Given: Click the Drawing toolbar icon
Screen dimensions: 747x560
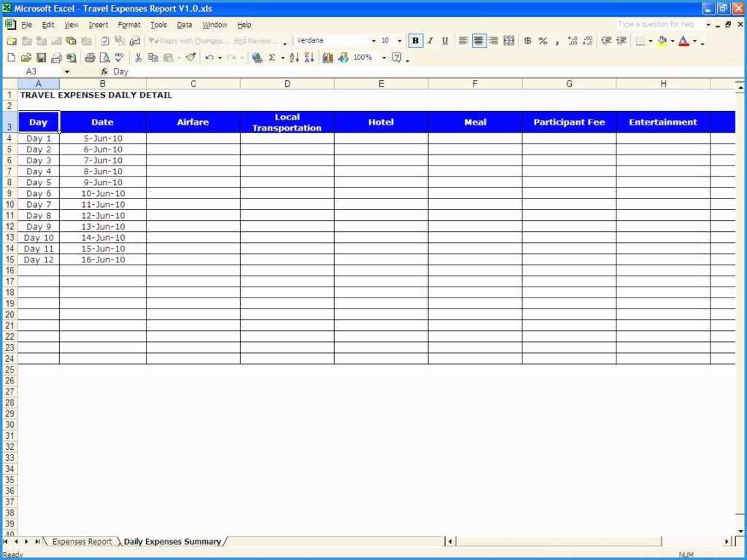Looking at the screenshot, I should (x=343, y=58).
